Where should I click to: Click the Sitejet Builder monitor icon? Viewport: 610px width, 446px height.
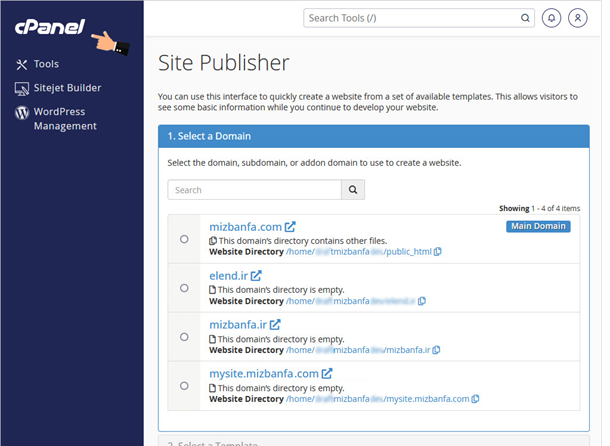point(22,89)
